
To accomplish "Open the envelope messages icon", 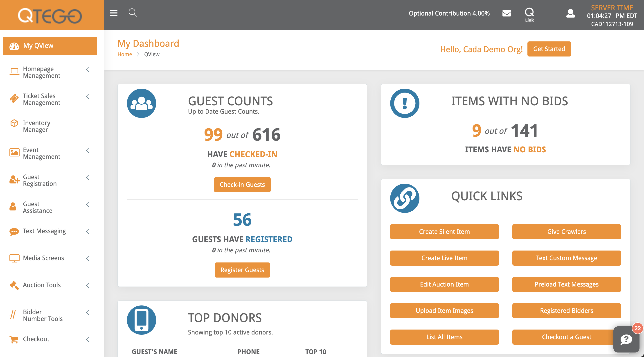I will 507,13.
